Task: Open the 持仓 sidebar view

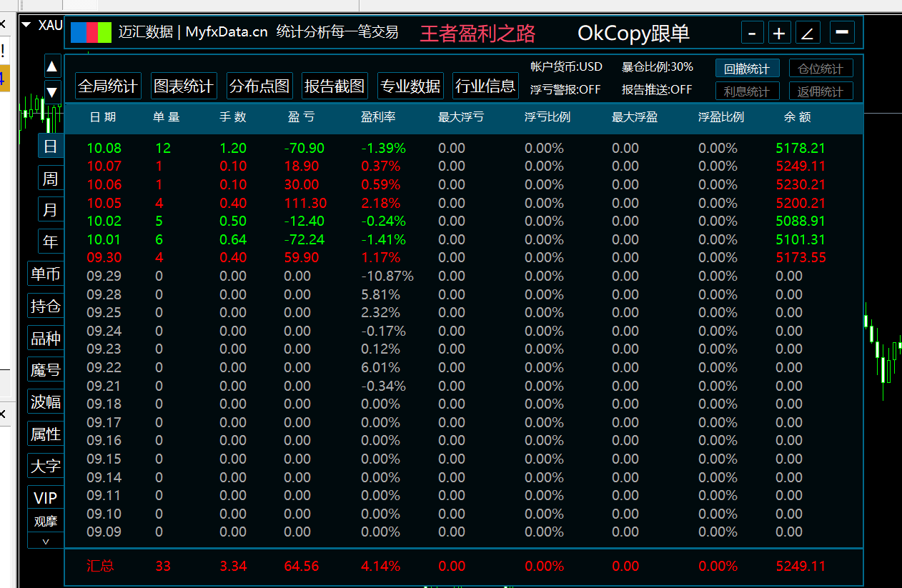Action: [46, 306]
